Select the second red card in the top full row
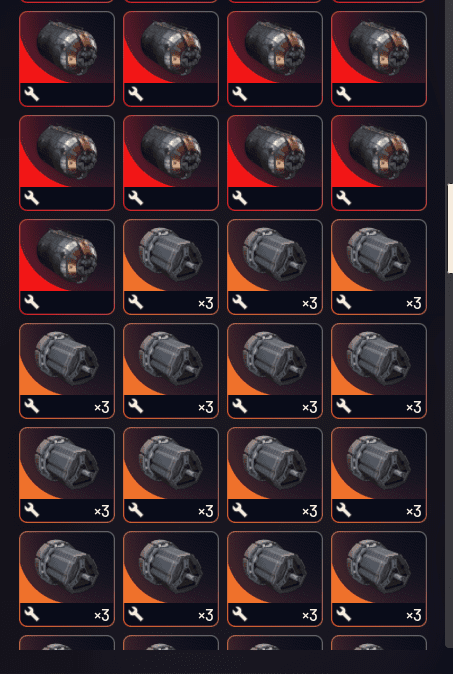This screenshot has width=453, height=674. pos(171,59)
